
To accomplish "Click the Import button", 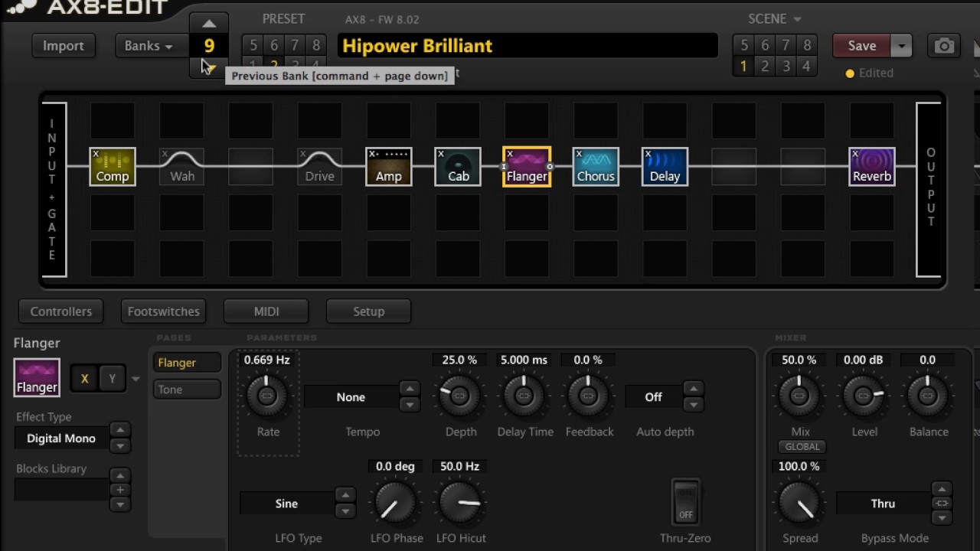I will (x=64, y=46).
